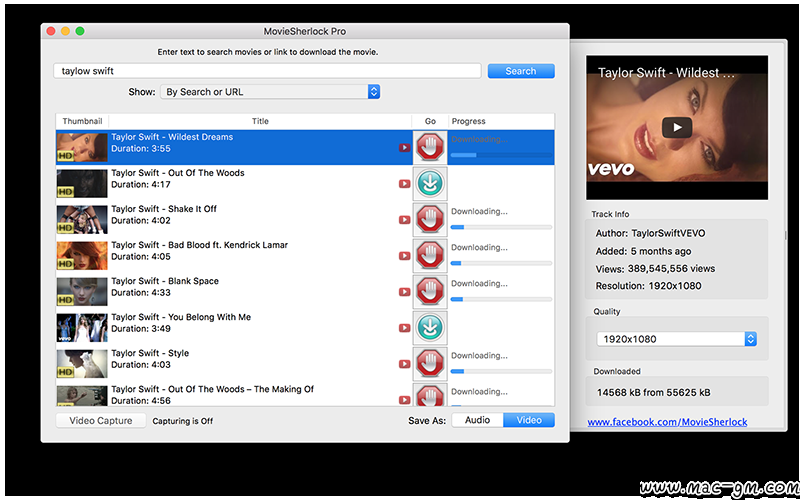Screen dimensions: 800x500
Task: Stop the Blank Space download
Action: 430,292
